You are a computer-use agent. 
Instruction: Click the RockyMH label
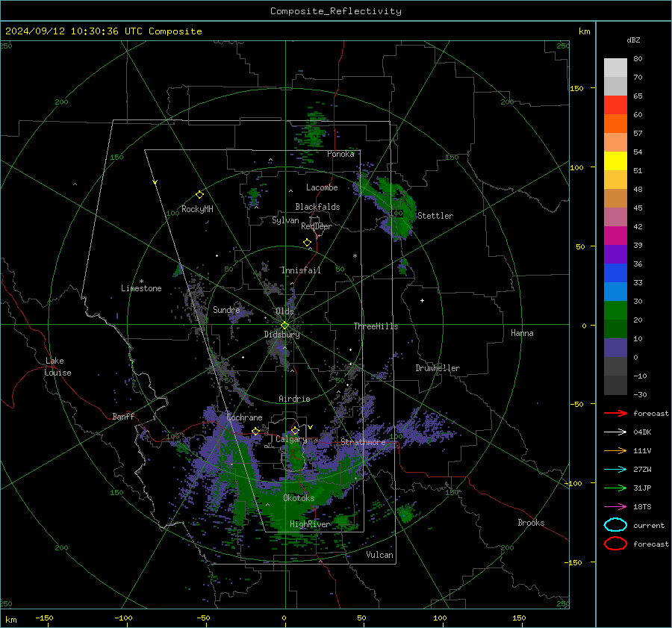pos(197,209)
